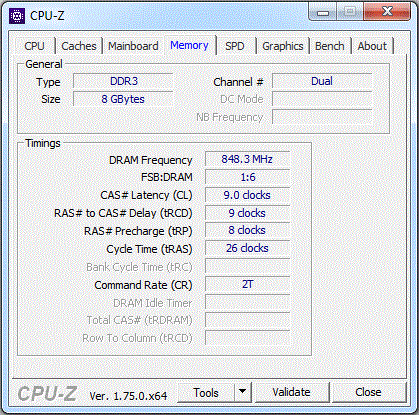The height and width of the screenshot is (415, 419).
Task: Click the Command Rate (CR) label
Action: click(143, 285)
